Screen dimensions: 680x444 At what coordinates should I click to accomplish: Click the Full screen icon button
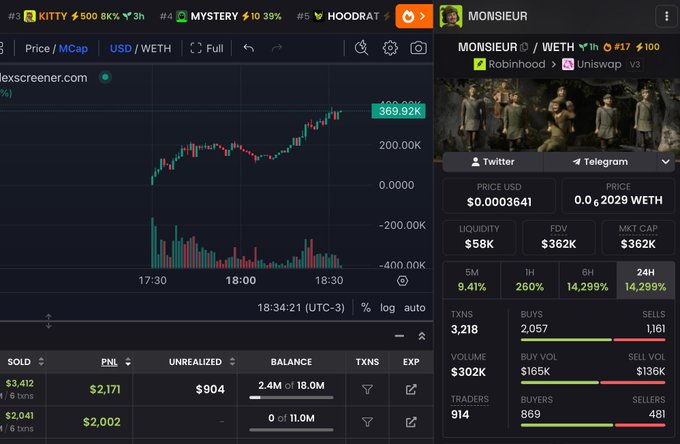coord(207,48)
